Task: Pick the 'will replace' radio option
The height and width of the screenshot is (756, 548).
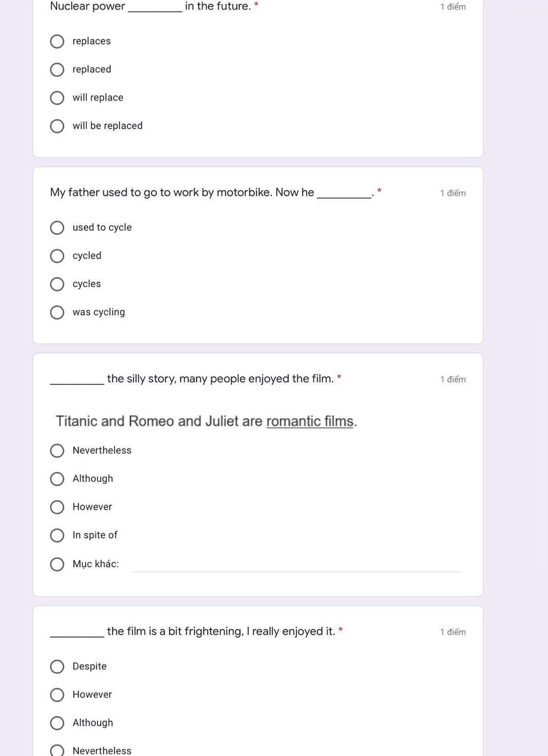Action: [57, 98]
